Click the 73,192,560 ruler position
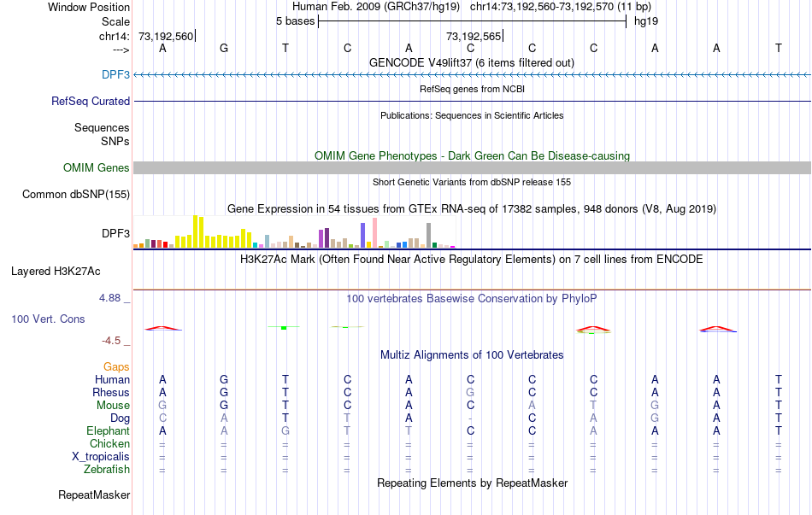This screenshot has width=812, height=515. coord(166,36)
